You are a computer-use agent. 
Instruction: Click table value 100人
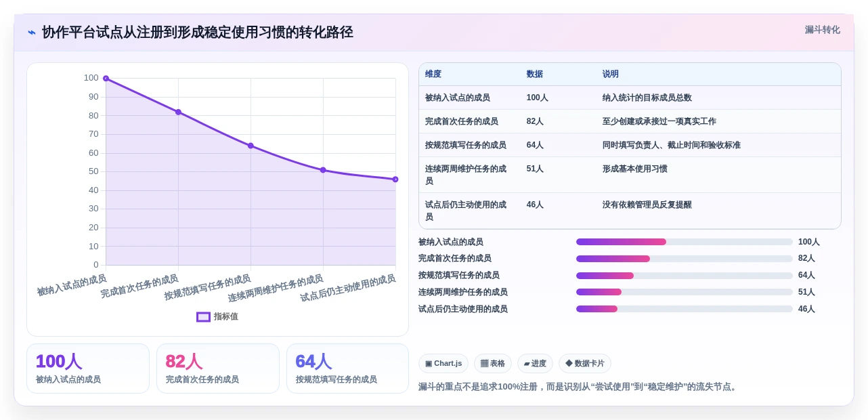pos(538,98)
